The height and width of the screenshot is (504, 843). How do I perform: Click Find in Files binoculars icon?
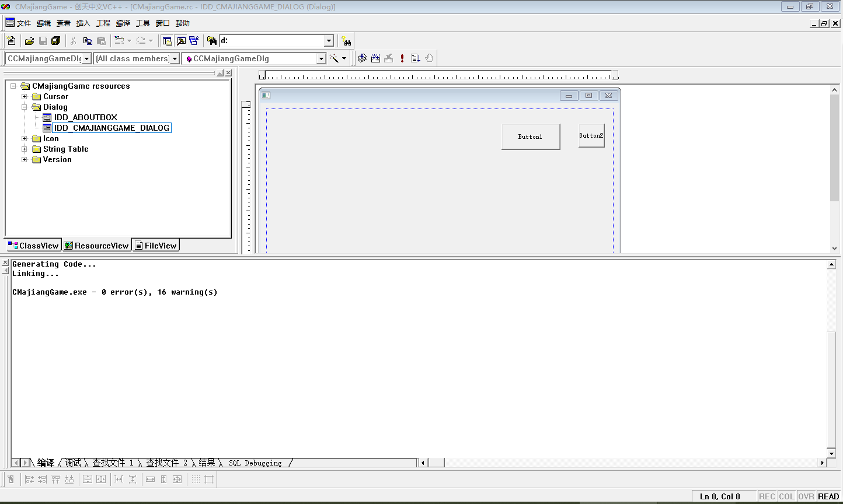coord(211,41)
